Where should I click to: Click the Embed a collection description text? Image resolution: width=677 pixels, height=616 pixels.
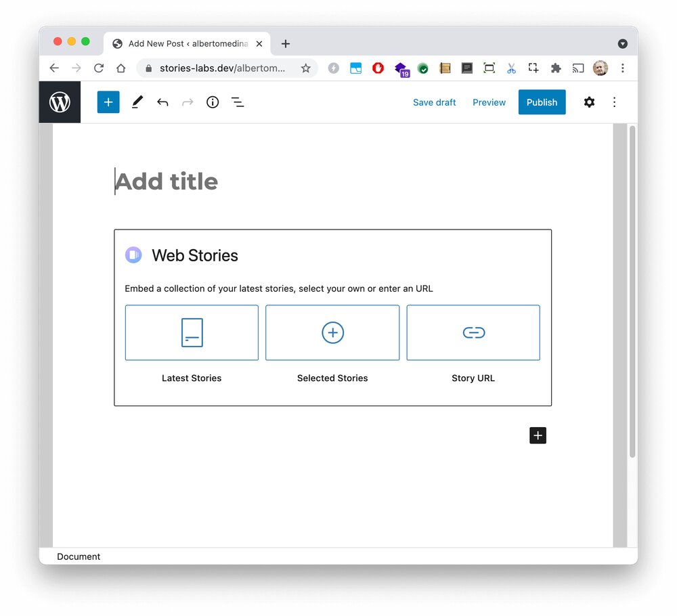(x=278, y=288)
